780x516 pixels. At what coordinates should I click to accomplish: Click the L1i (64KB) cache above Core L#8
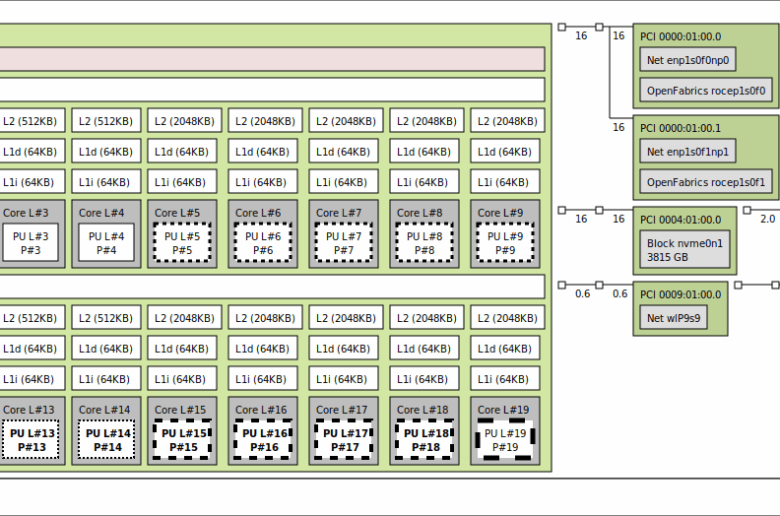(424, 182)
